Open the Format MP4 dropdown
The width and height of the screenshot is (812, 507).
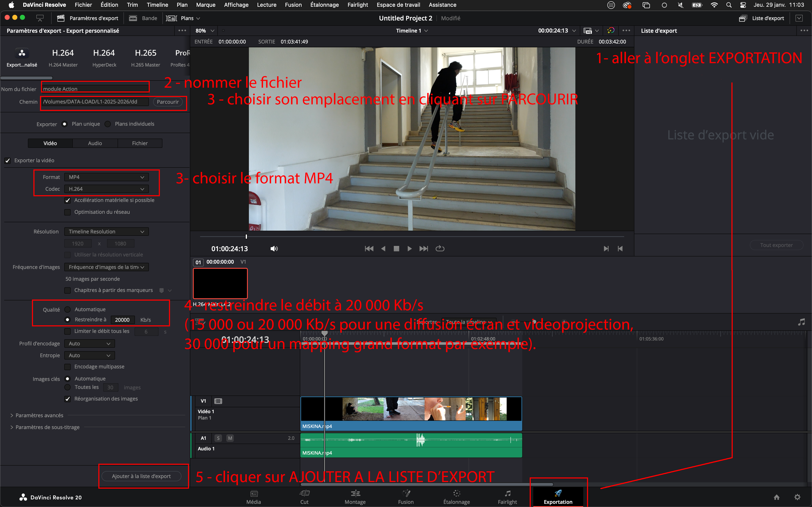106,177
